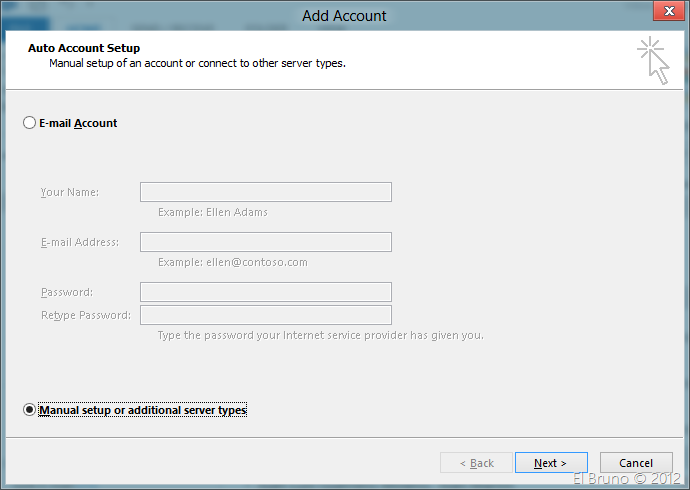Select the Retype Password field
Image resolution: width=690 pixels, height=490 pixels.
point(265,315)
